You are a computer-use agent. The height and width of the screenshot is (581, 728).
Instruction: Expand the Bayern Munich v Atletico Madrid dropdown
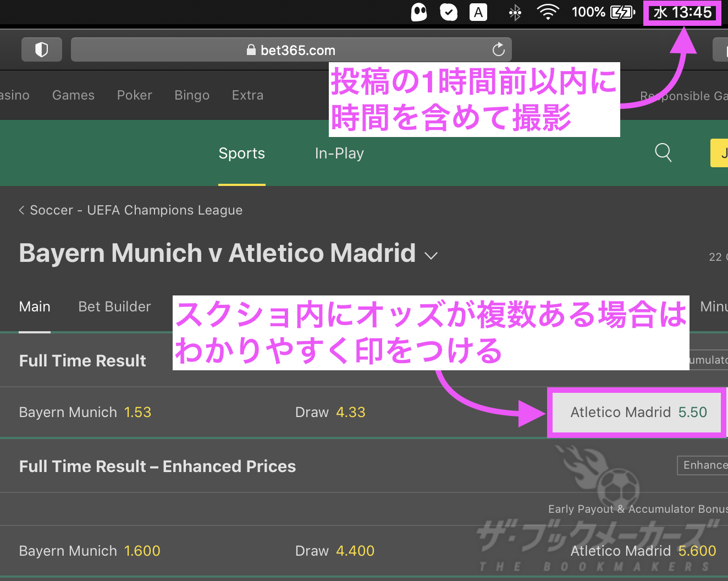[431, 255]
